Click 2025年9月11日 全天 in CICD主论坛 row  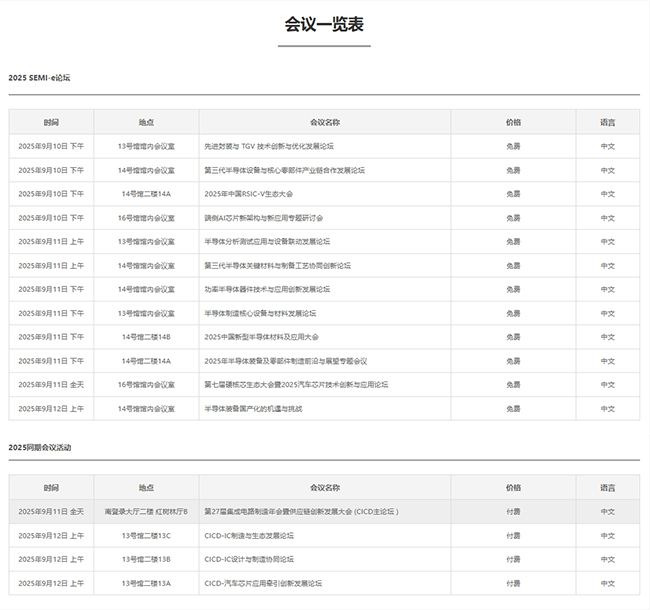51,512
